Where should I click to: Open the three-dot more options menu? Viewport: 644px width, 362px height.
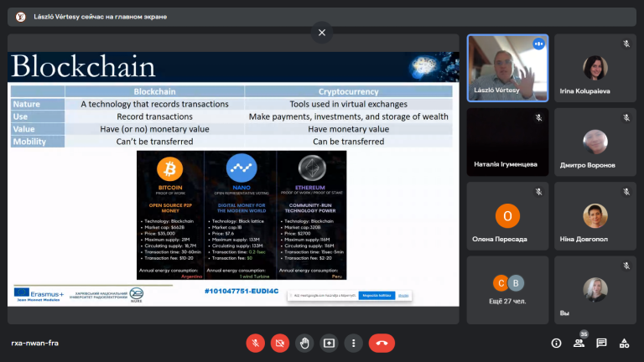click(x=353, y=343)
